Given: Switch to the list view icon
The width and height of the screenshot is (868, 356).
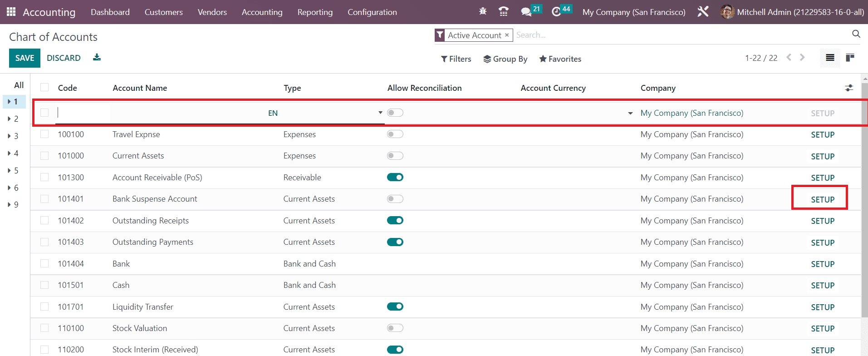Looking at the screenshot, I should coord(830,58).
